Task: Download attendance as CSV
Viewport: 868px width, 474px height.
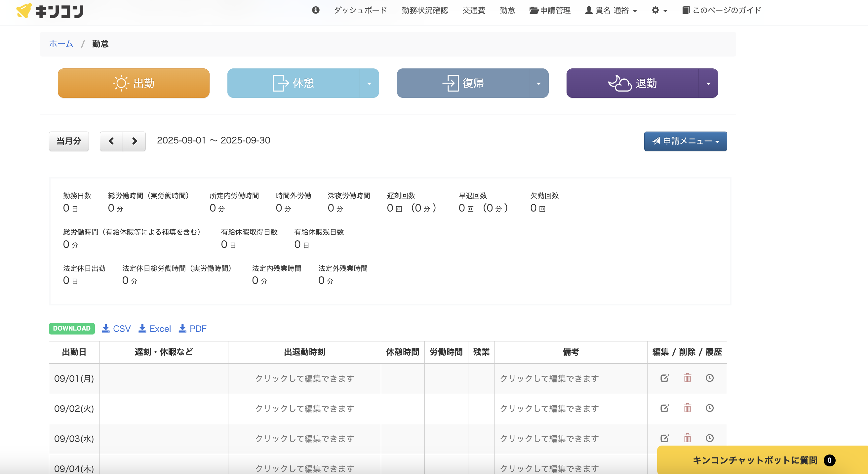Action: point(116,329)
